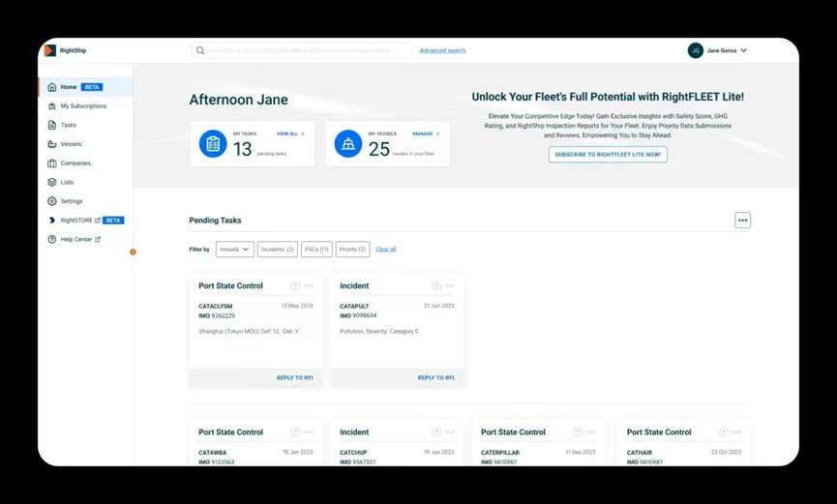
Task: Click the Home house icon in sidebar
Action: click(x=52, y=87)
